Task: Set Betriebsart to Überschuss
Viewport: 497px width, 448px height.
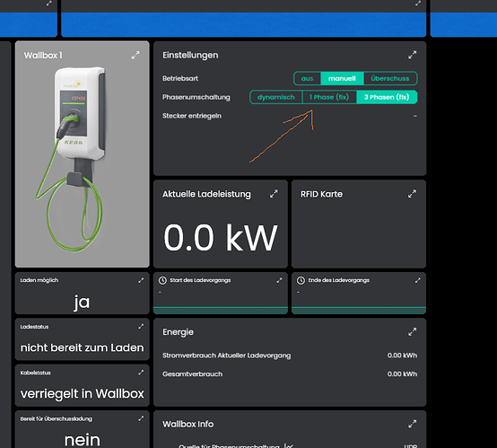Action: [390, 78]
